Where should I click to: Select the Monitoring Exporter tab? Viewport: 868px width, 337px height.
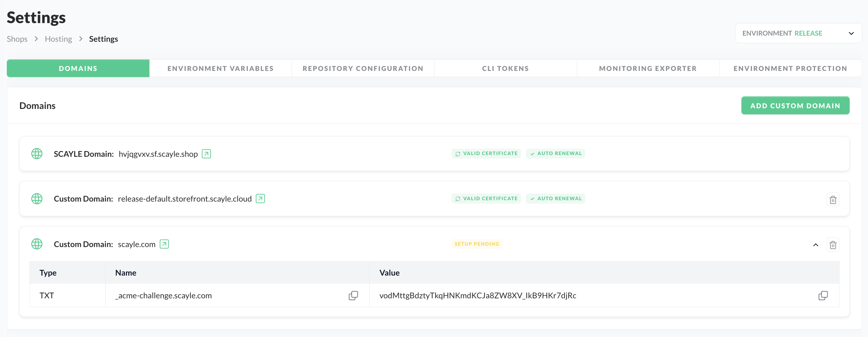(648, 69)
